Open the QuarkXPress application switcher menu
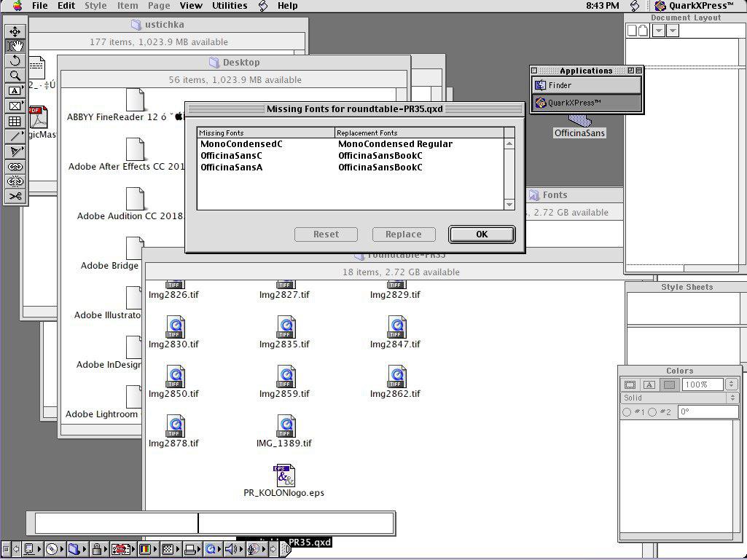The height and width of the screenshot is (560, 747). (694, 6)
